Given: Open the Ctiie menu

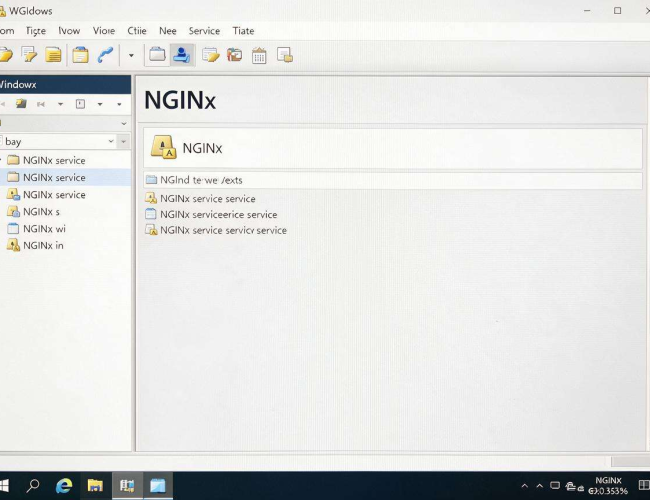Looking at the screenshot, I should pyautogui.click(x=137, y=31).
